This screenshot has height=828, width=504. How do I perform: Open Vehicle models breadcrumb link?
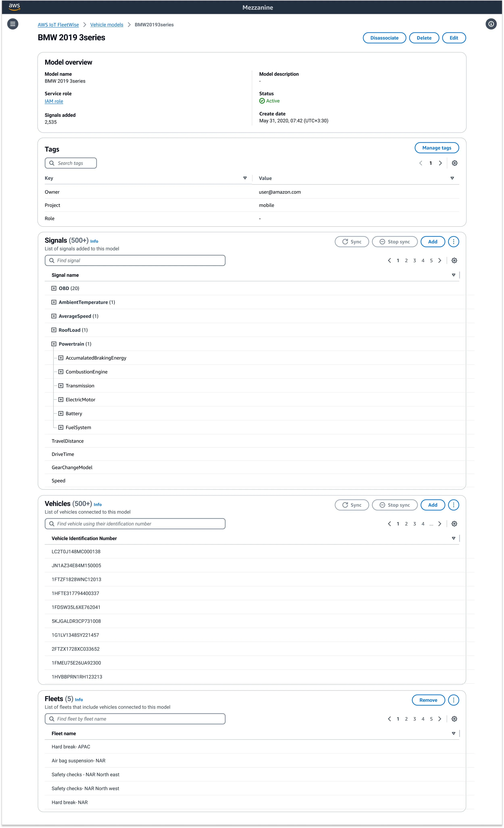[106, 25]
